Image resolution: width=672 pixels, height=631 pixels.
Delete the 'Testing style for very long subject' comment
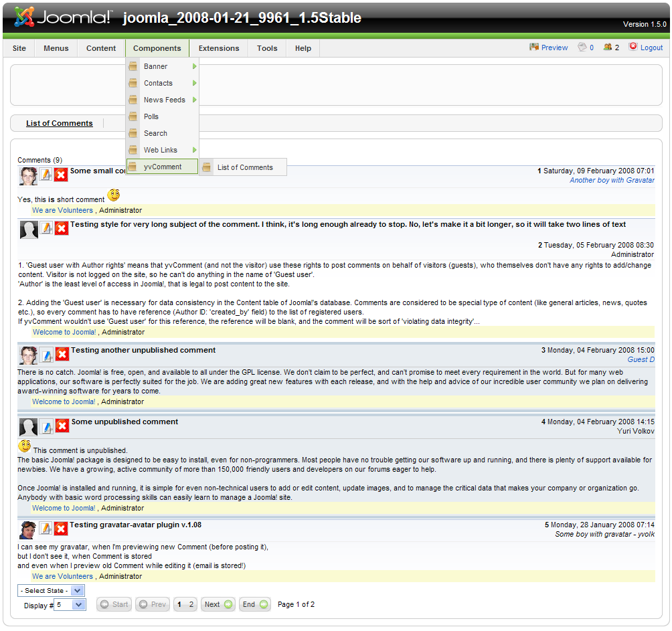click(62, 228)
